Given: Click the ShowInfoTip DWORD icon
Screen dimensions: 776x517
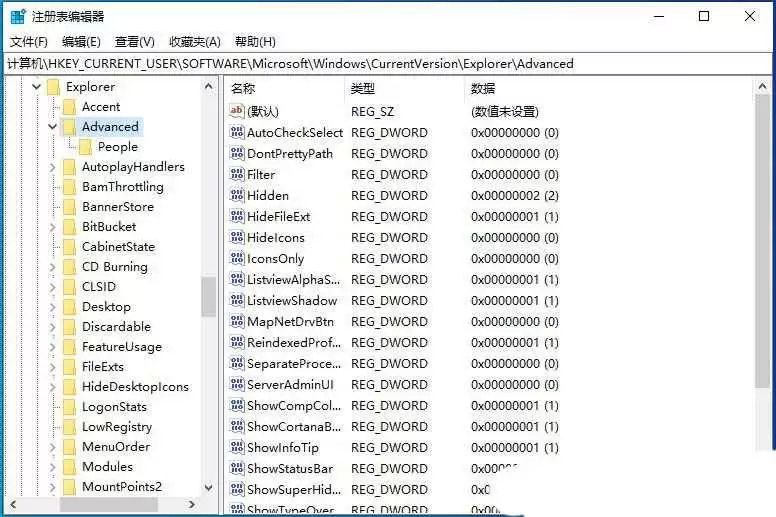Looking at the screenshot, I should click(237, 447).
